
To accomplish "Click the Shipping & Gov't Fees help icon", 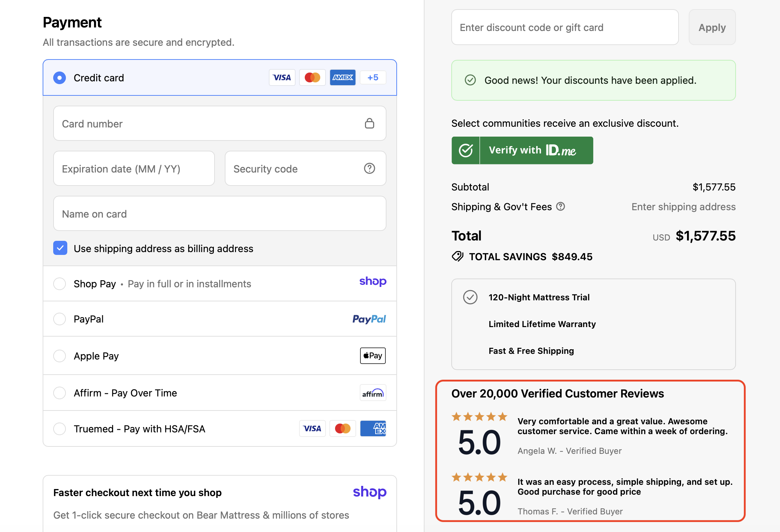I will coord(561,206).
